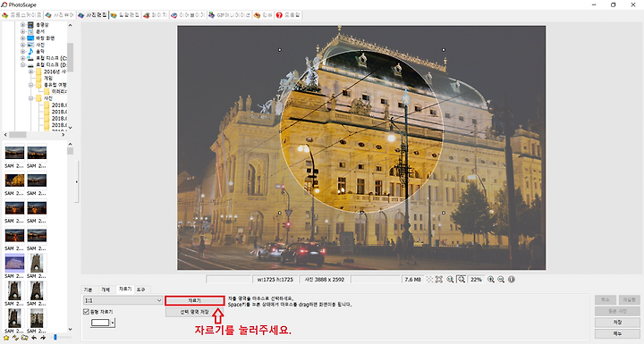The image size is (644, 344).
Task: Click the open folder icon beside star
Action: click(x=25, y=338)
